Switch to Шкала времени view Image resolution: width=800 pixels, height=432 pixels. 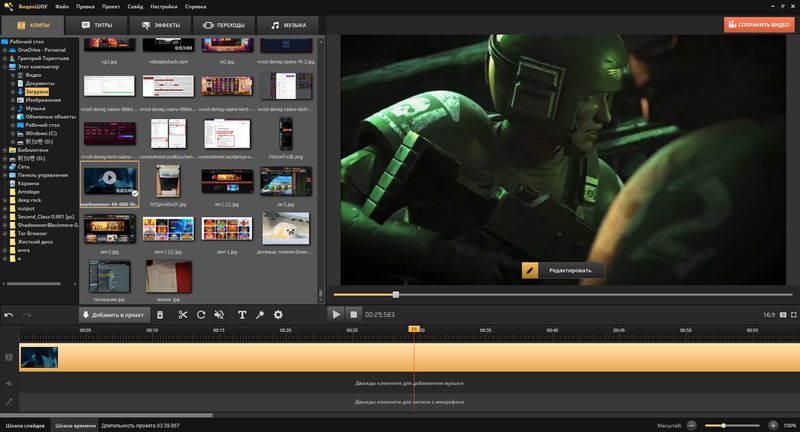click(x=75, y=425)
